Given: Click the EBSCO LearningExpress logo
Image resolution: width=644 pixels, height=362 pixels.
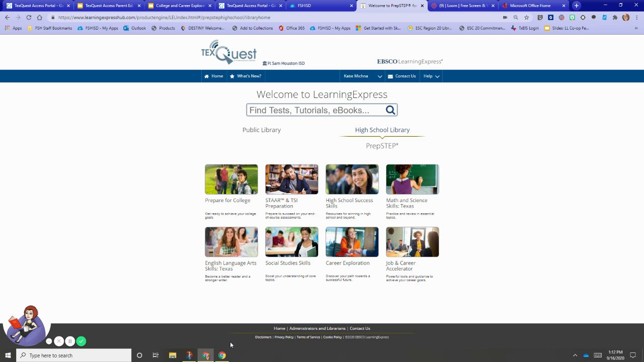Looking at the screenshot, I should click(410, 61).
